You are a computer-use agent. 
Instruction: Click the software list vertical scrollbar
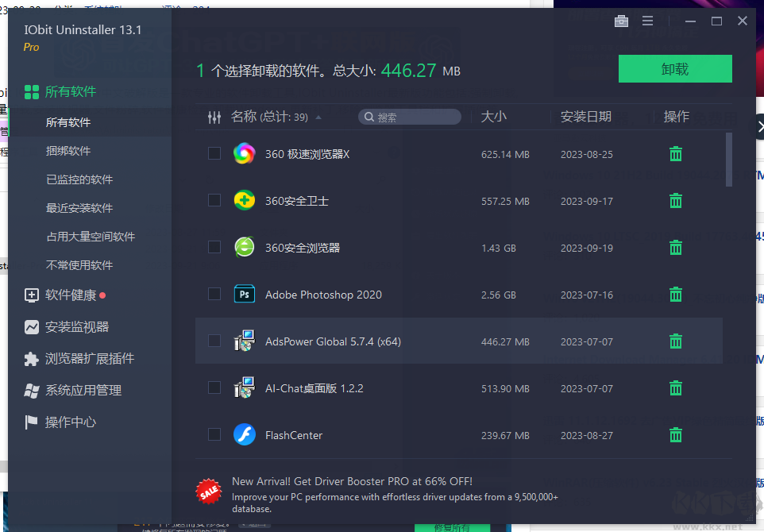729,160
